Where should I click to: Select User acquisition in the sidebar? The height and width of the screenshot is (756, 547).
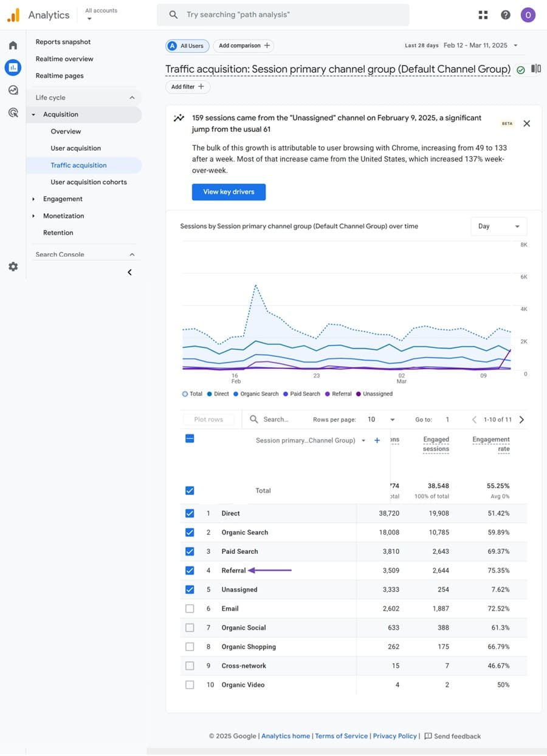pyautogui.click(x=75, y=148)
